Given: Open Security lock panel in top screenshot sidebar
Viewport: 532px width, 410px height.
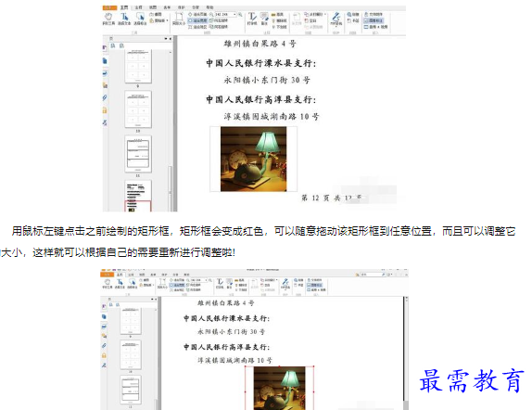Looking at the screenshot, I should (x=105, y=110).
